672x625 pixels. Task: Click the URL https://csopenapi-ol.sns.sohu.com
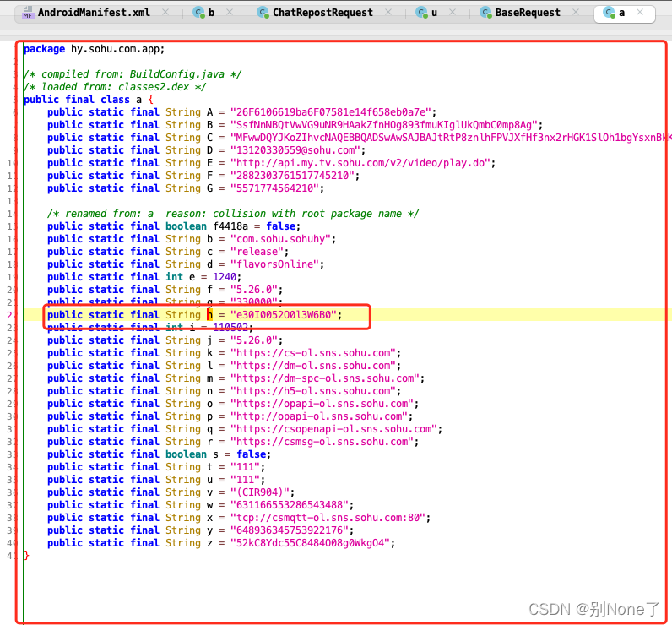(333, 429)
